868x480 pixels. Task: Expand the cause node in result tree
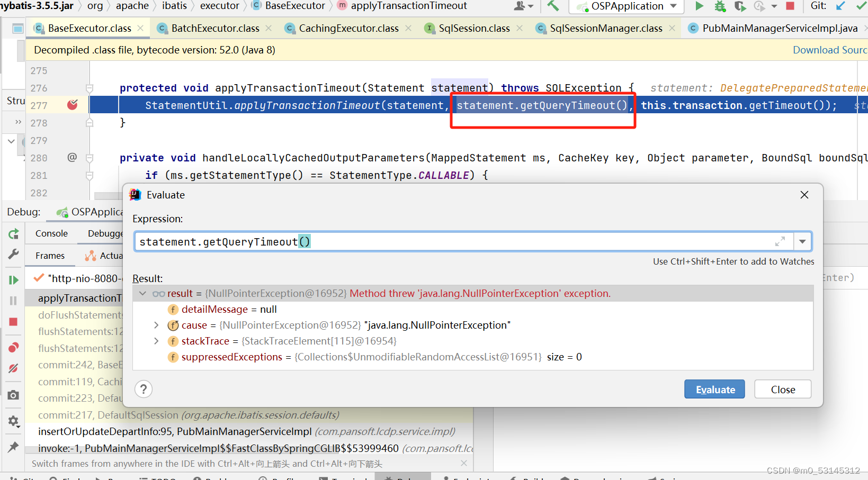pos(156,325)
